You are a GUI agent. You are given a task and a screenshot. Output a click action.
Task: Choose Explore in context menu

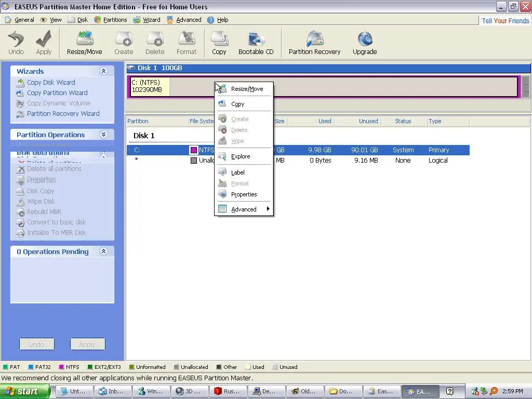pos(244,156)
